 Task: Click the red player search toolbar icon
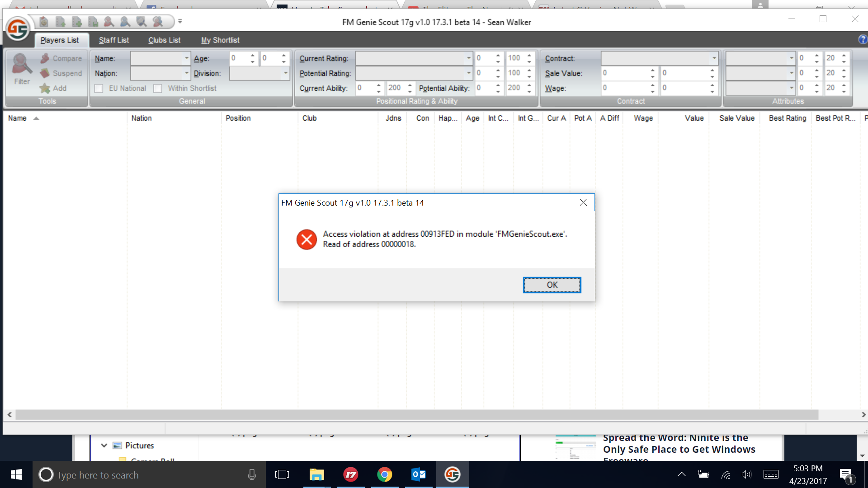tap(109, 21)
